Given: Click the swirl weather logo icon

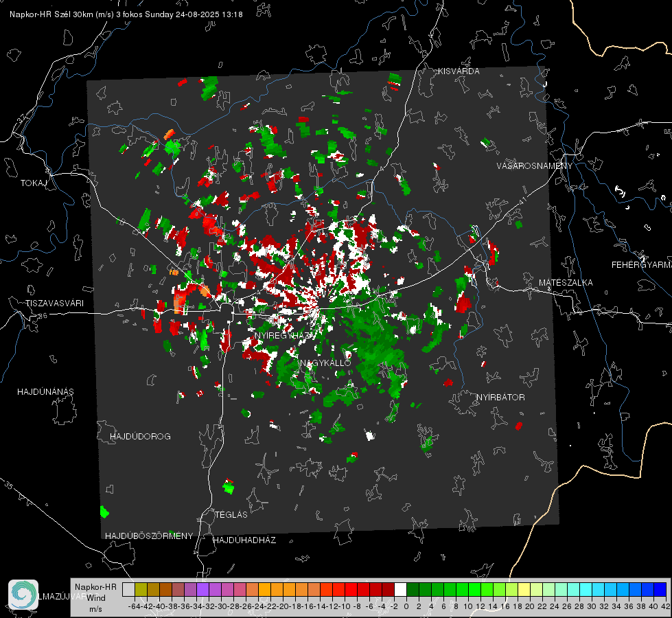Looking at the screenshot, I should pos(23,595).
